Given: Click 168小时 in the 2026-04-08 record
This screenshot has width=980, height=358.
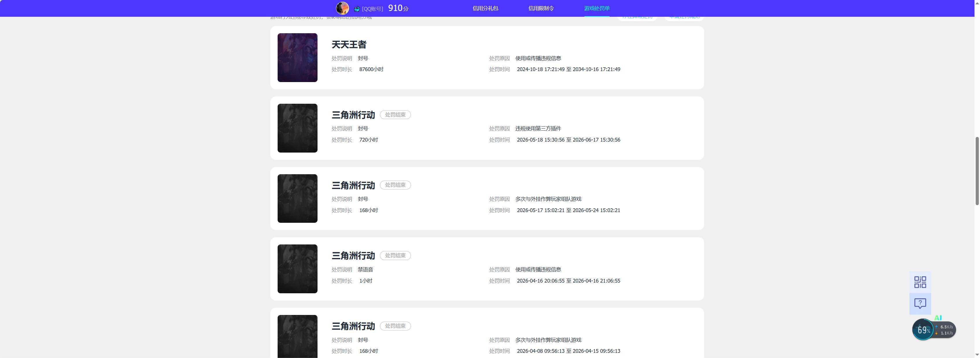Looking at the screenshot, I should 369,351.
